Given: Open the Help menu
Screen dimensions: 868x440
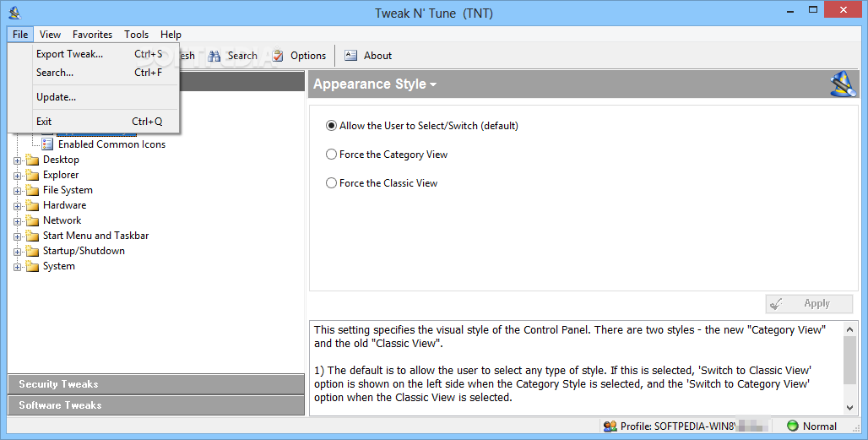Looking at the screenshot, I should [x=171, y=35].
